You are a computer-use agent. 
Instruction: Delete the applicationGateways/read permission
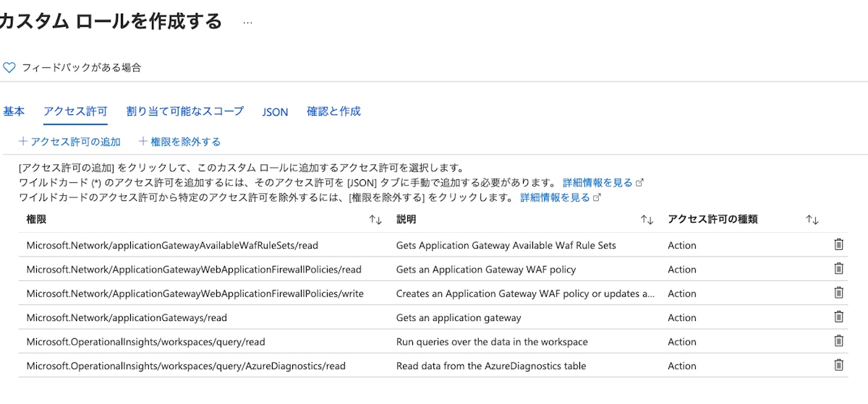[838, 317]
